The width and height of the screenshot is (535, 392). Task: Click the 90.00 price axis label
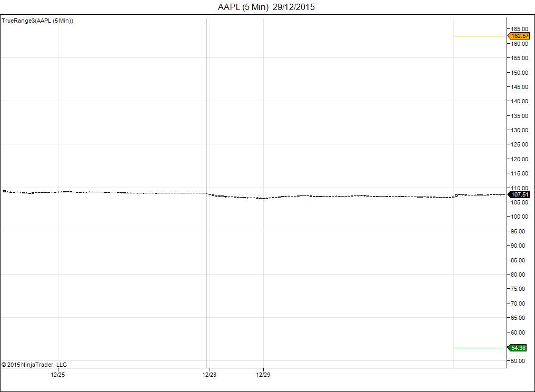518,246
